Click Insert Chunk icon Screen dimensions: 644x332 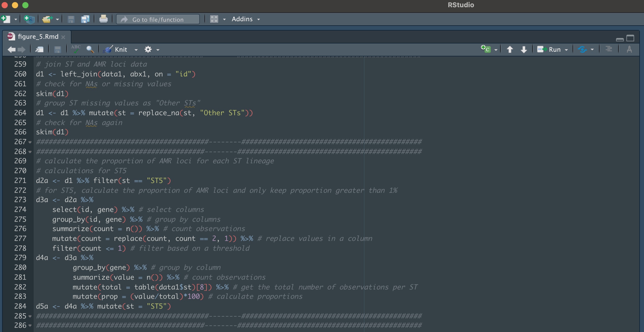[486, 49]
